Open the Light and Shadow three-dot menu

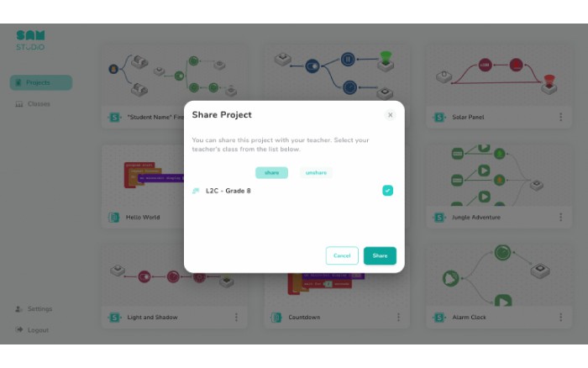(x=236, y=318)
